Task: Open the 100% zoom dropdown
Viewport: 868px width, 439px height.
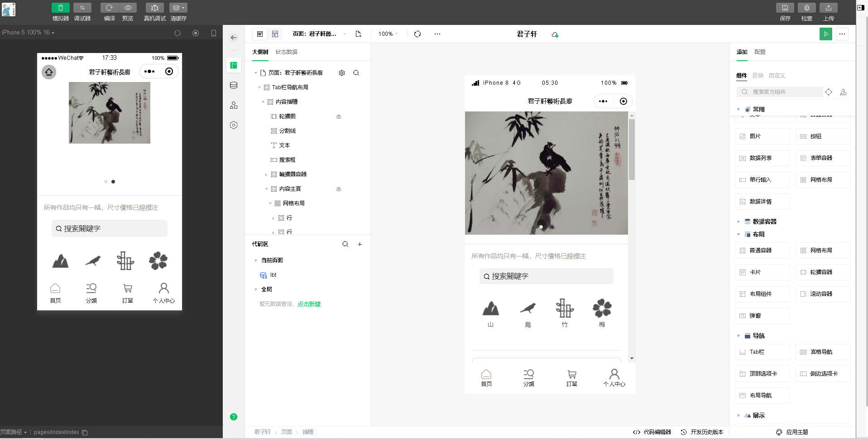Action: (x=388, y=34)
